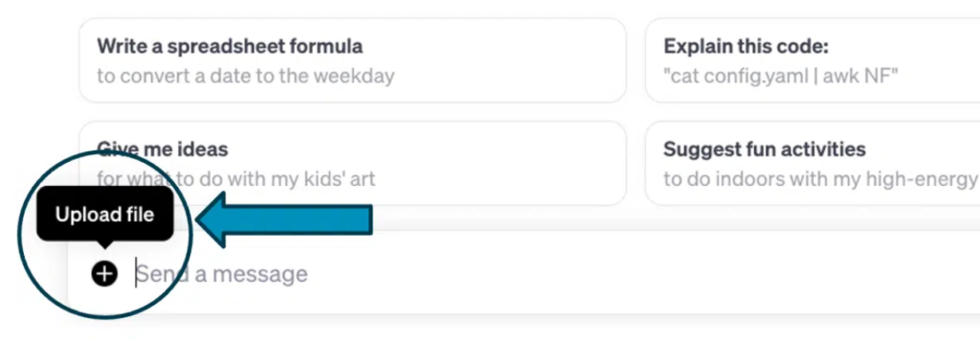Image resolution: width=980 pixels, height=345 pixels.
Task: Click the text 'for what to do with my kids' art'
Action: [236, 179]
